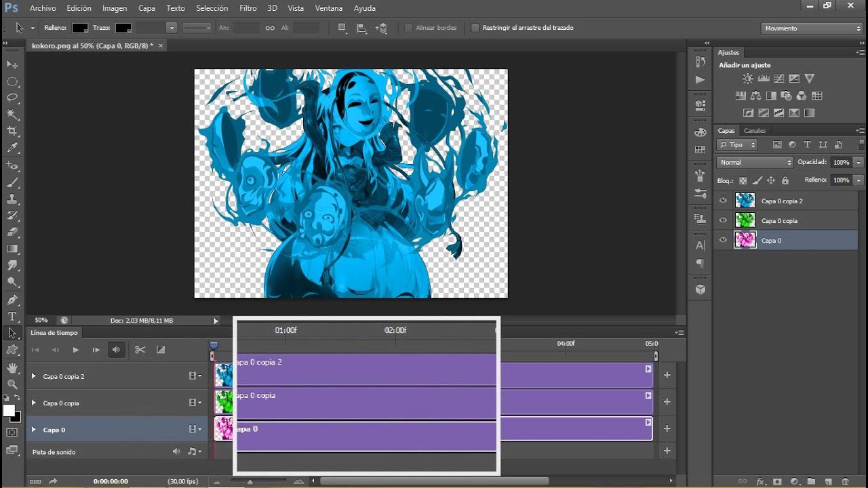Click the Relleno fill color swatch
This screenshot has width=868, height=488.
coord(80,28)
